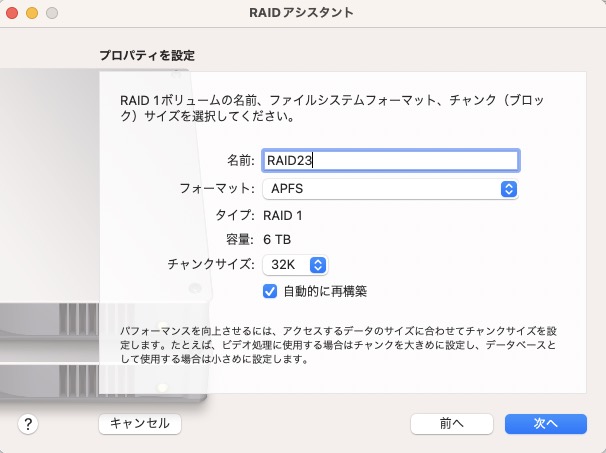Minimize the window with the yellow button

click(x=32, y=13)
